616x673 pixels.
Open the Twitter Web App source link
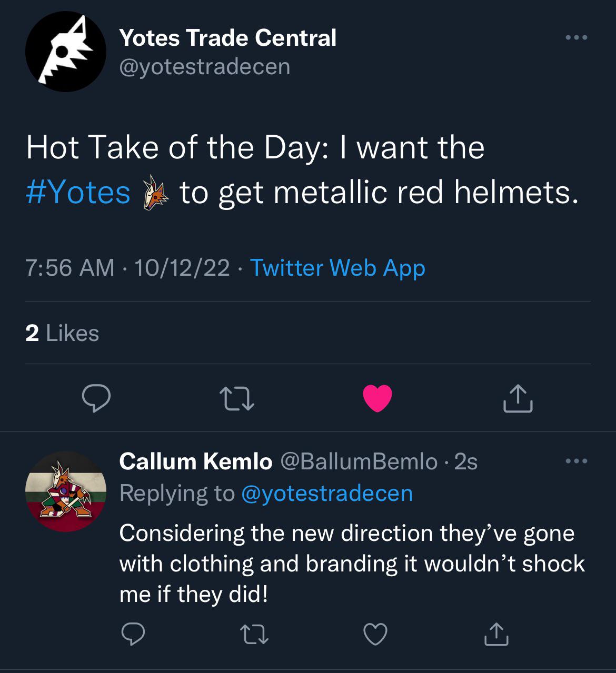point(337,268)
